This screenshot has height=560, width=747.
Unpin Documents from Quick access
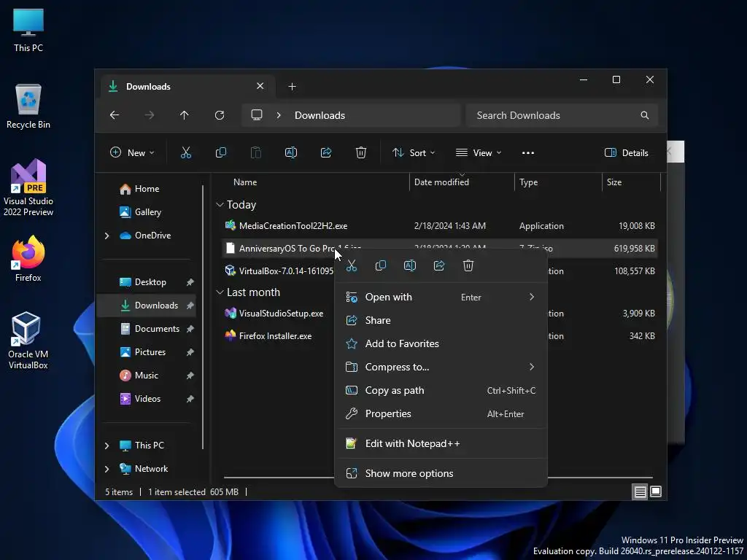[190, 329]
